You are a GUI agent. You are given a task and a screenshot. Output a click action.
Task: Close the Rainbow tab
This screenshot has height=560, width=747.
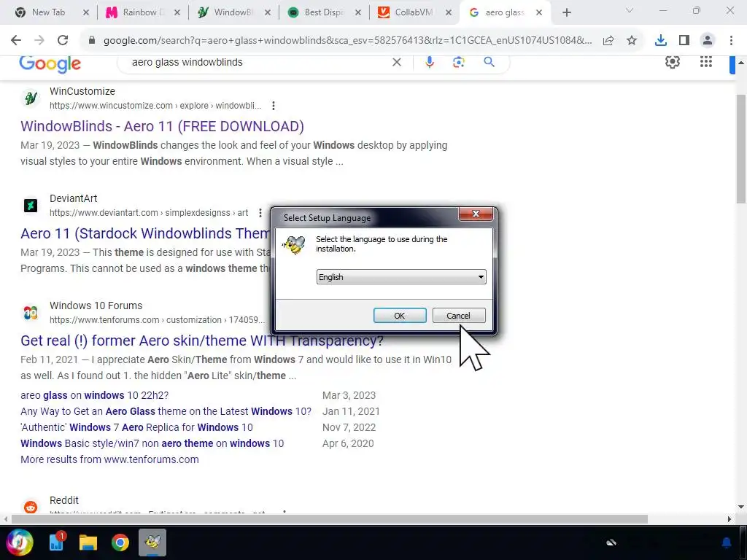[x=177, y=13]
